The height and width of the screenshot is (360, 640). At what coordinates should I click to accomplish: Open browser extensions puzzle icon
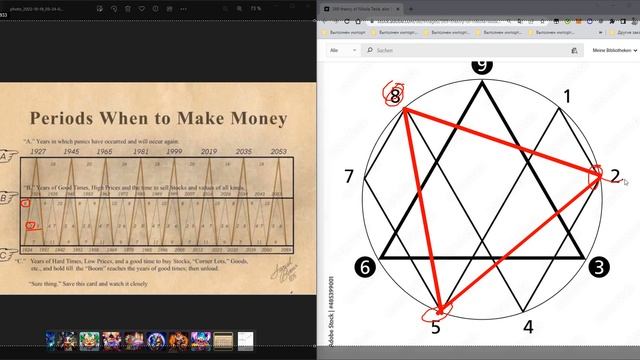click(611, 21)
